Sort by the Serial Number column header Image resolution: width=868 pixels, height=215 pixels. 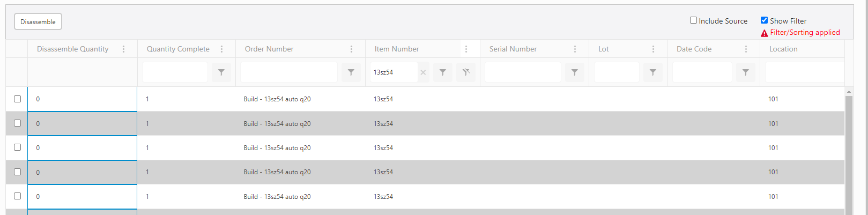513,49
